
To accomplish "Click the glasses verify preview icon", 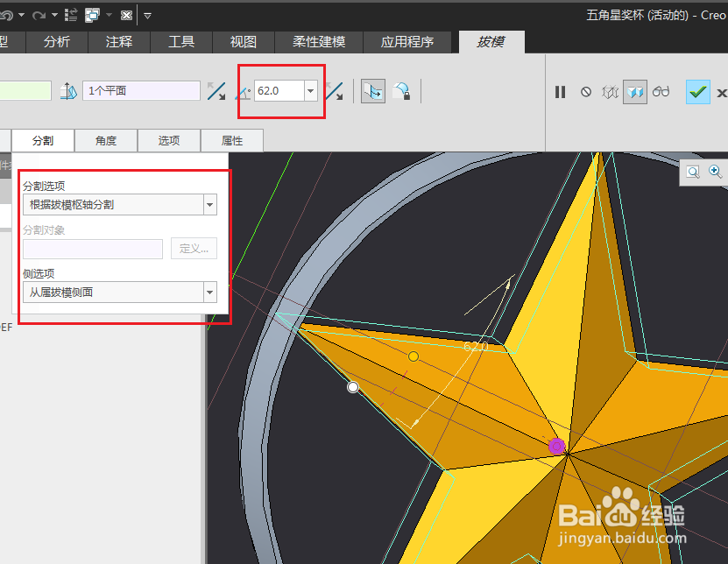I will pyautogui.click(x=661, y=91).
